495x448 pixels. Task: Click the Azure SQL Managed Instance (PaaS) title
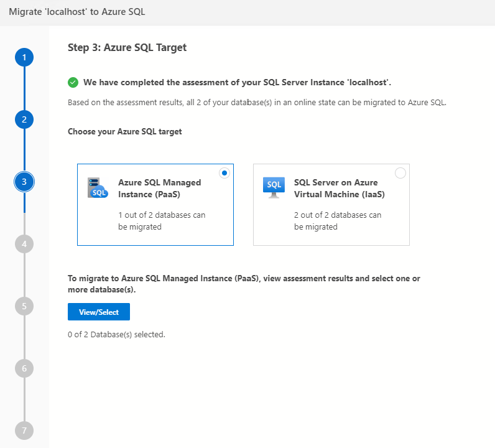[159, 188]
